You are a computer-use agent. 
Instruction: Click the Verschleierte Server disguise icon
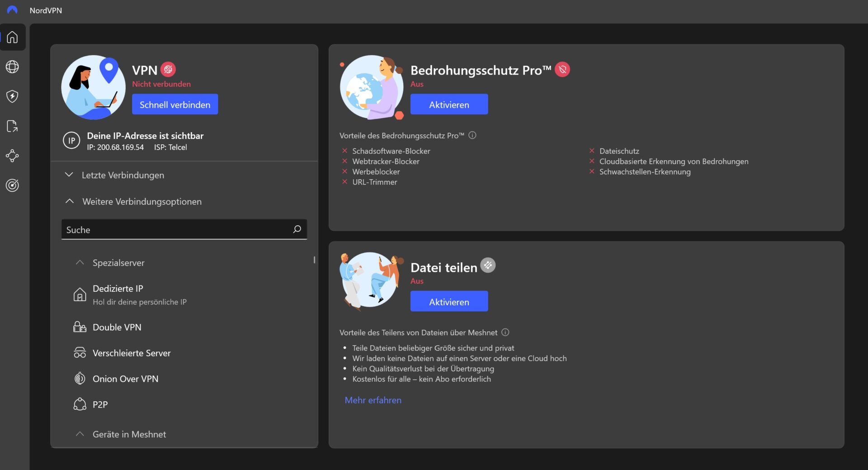point(80,353)
